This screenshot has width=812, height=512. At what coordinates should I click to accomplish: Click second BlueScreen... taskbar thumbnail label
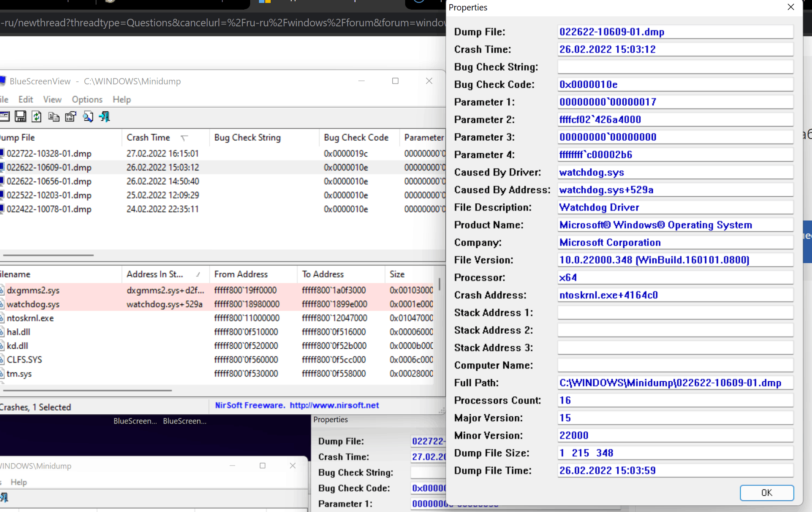tap(185, 421)
